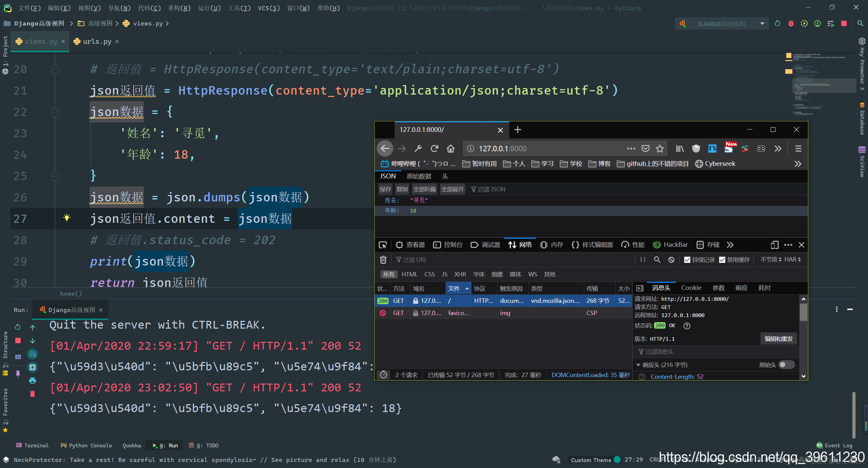
Task: Close the Firefox developer tools
Action: coord(802,245)
